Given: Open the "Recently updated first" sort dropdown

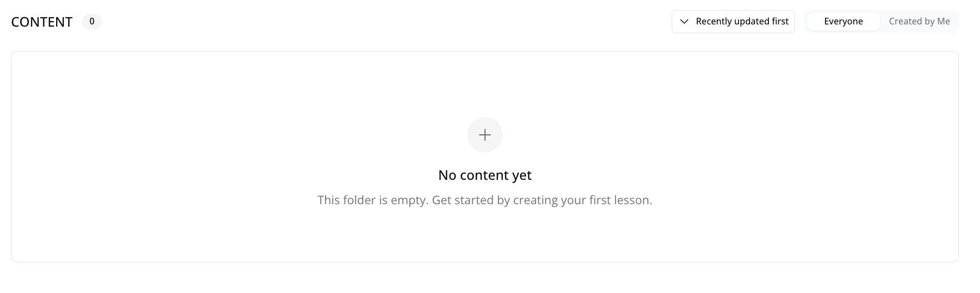Looking at the screenshot, I should 733,22.
